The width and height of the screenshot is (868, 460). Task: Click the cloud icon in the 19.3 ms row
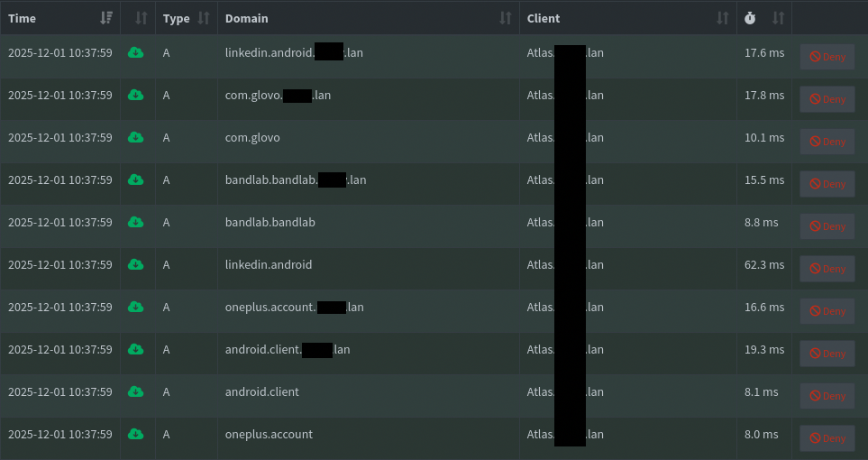point(136,349)
